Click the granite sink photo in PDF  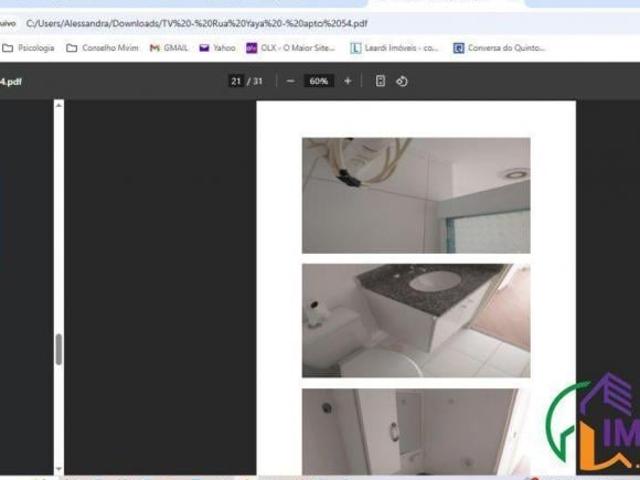coord(416,320)
